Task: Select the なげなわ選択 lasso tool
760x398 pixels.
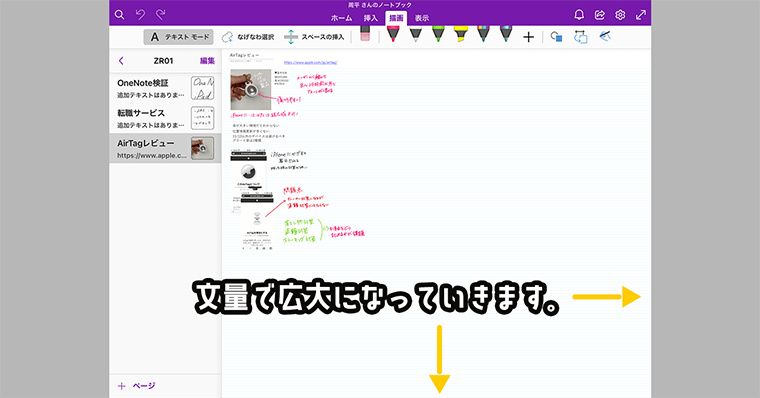Action: click(248, 37)
